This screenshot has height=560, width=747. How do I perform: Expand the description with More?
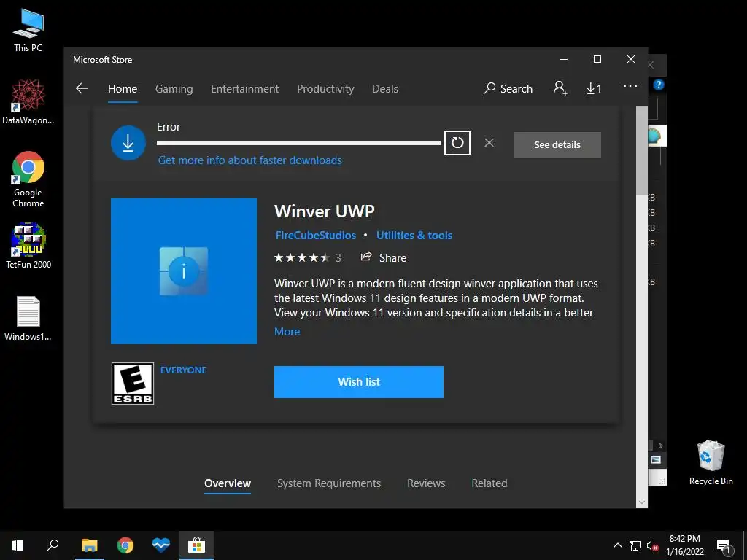coord(287,332)
